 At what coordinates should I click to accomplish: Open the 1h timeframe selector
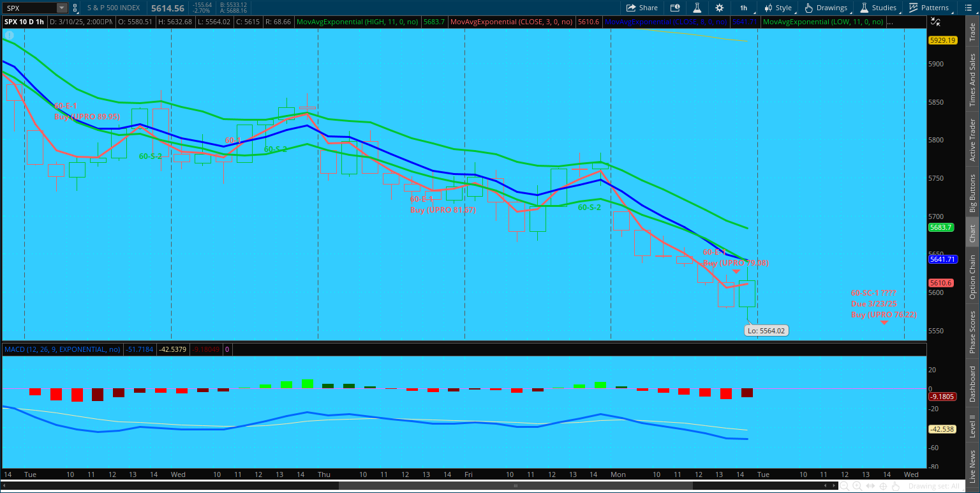[x=743, y=8]
